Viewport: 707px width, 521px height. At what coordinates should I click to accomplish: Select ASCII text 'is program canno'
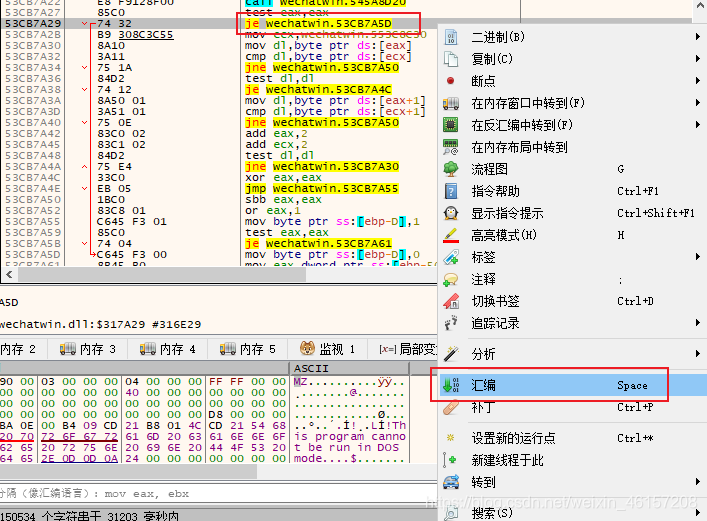pos(350,437)
